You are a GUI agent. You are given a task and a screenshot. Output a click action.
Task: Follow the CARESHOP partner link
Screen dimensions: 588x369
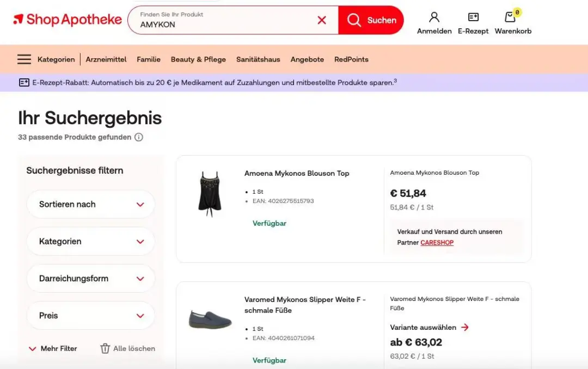pos(437,243)
